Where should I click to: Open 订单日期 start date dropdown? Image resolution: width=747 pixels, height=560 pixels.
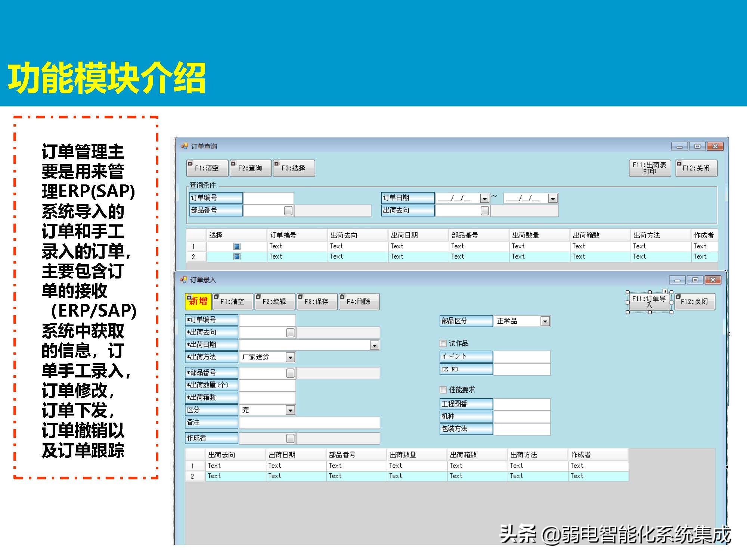(x=484, y=199)
